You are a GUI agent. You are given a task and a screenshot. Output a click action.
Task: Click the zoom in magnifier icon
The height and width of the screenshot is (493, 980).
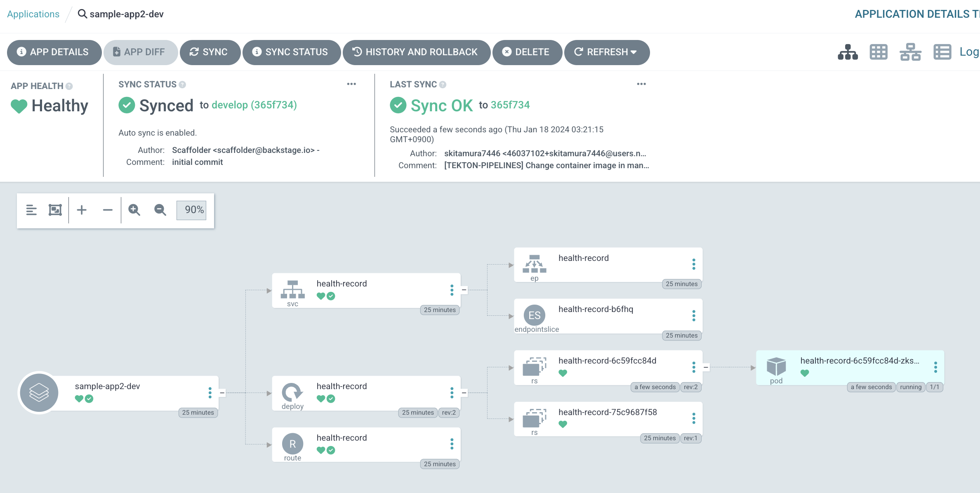(x=134, y=210)
